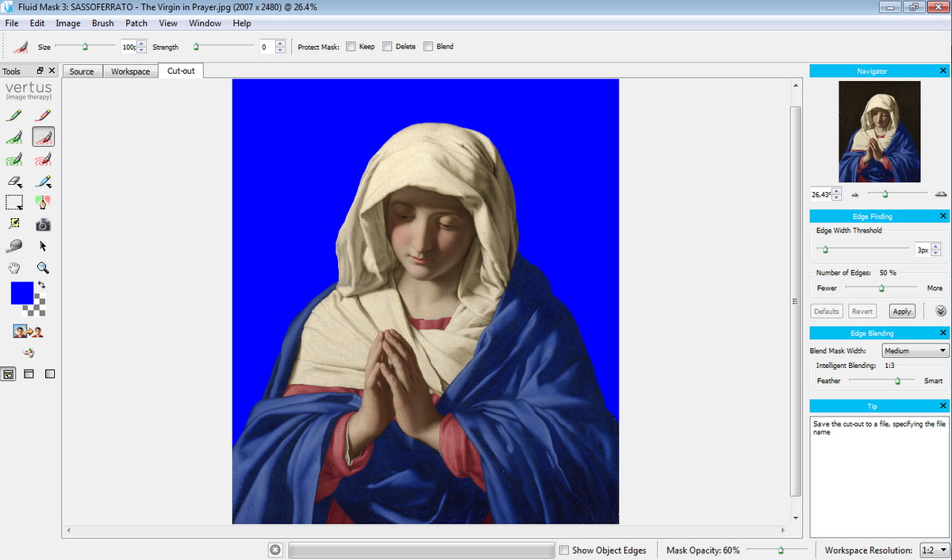Open the paint palette icon
Viewport: 952px width, 560px height.
click(x=29, y=352)
